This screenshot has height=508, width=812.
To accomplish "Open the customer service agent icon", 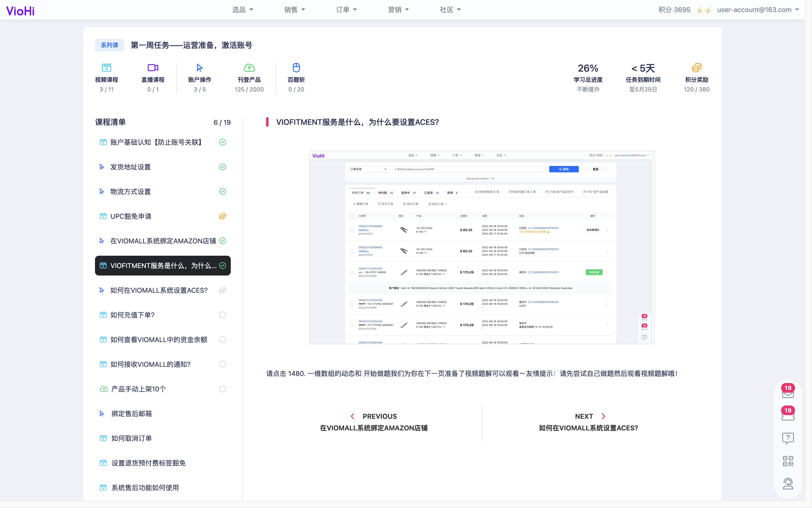I will click(x=788, y=484).
